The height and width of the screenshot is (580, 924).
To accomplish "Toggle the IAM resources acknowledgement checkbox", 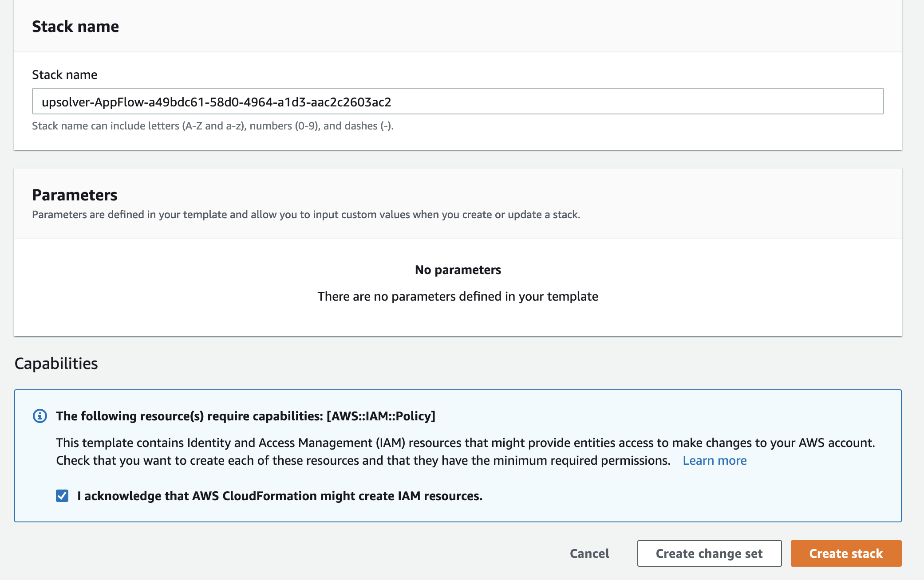I will click(x=62, y=496).
